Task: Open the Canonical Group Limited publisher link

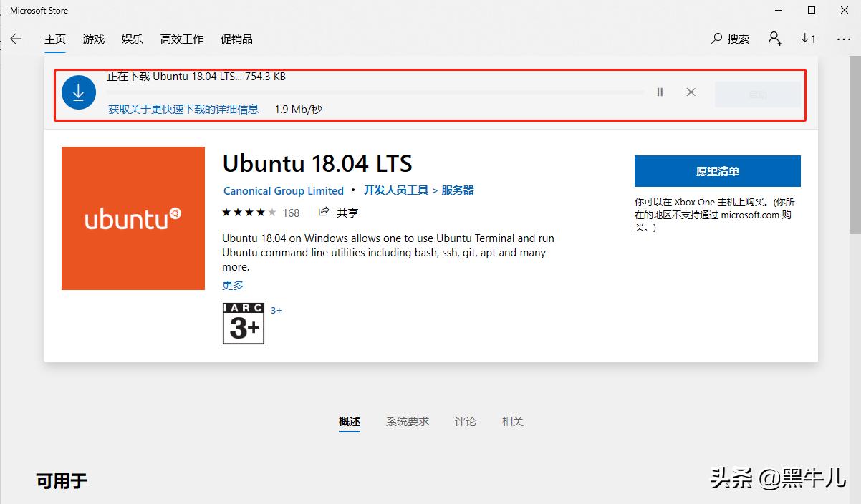Action: pos(283,190)
